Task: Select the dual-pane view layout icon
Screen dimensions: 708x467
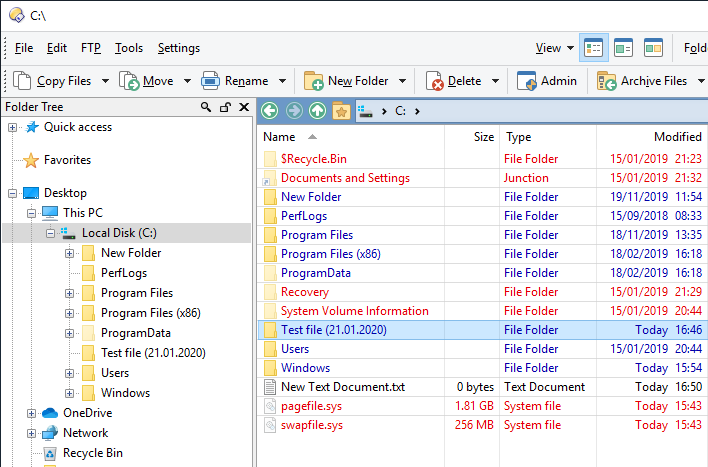Action: (x=653, y=47)
